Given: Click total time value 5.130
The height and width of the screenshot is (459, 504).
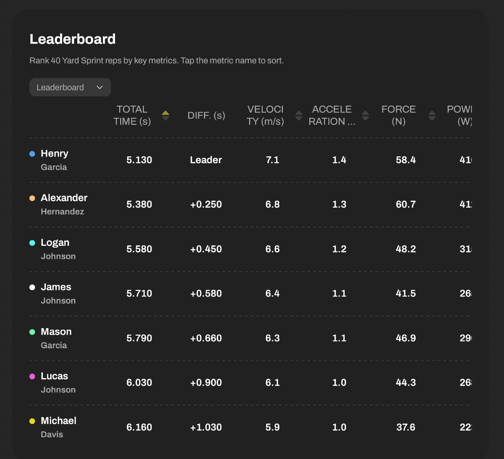Looking at the screenshot, I should tap(139, 160).
